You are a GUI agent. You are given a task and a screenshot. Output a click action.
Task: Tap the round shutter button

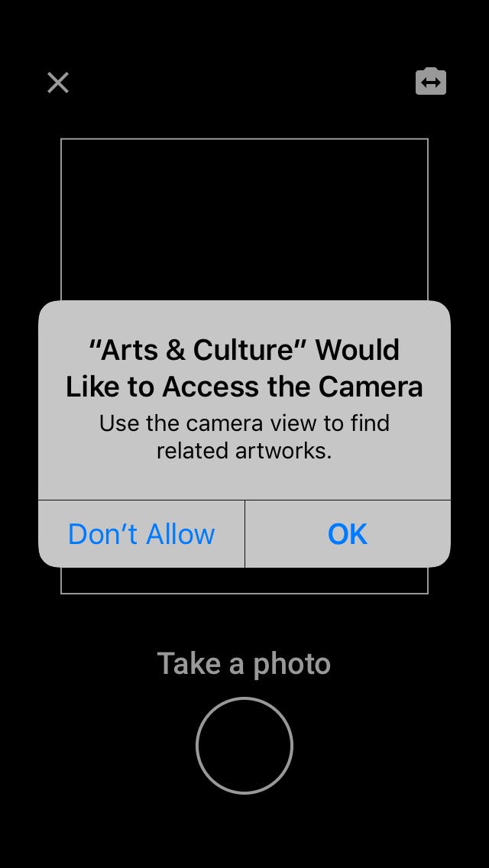click(x=244, y=745)
